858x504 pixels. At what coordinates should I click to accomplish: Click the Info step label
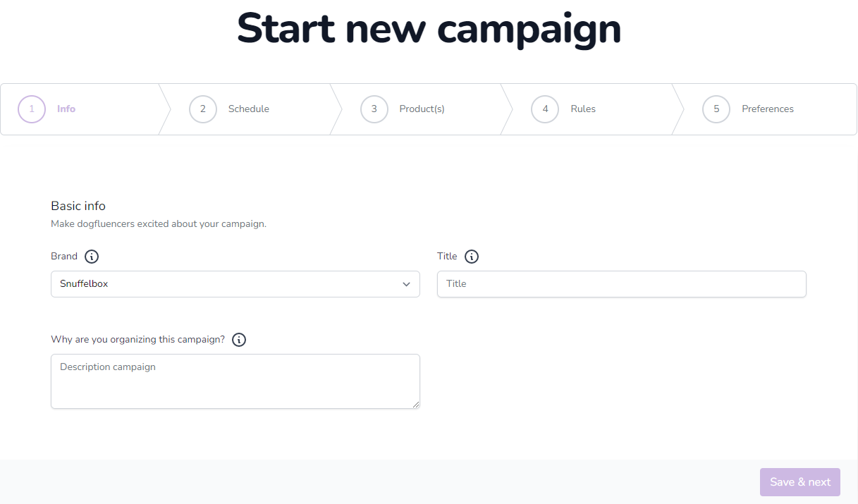66,109
